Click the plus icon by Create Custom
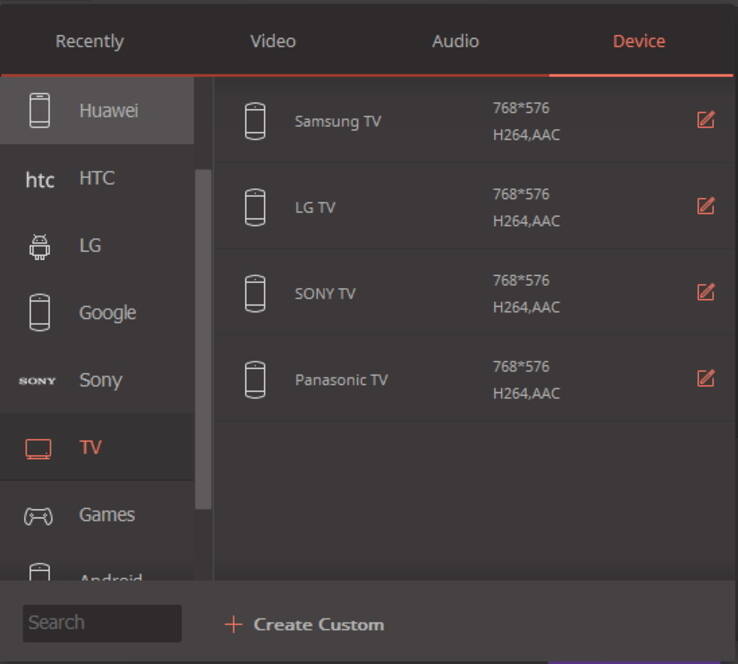Image resolution: width=738 pixels, height=664 pixels. click(x=233, y=624)
